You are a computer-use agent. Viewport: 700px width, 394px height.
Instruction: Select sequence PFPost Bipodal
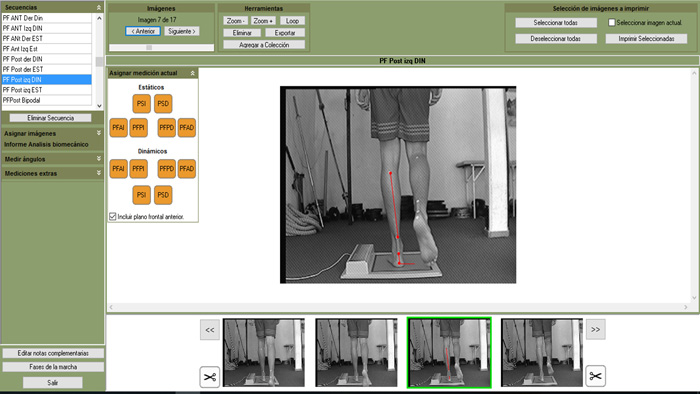46,100
